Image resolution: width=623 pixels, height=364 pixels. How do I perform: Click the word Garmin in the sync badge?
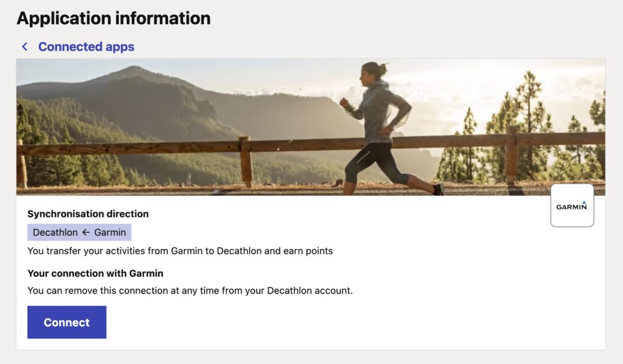coord(110,233)
